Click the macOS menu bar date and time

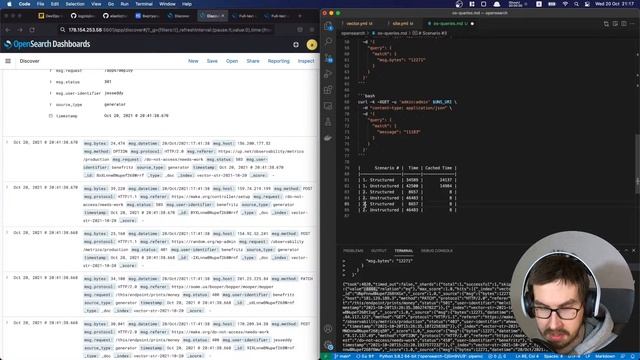click(x=614, y=4)
